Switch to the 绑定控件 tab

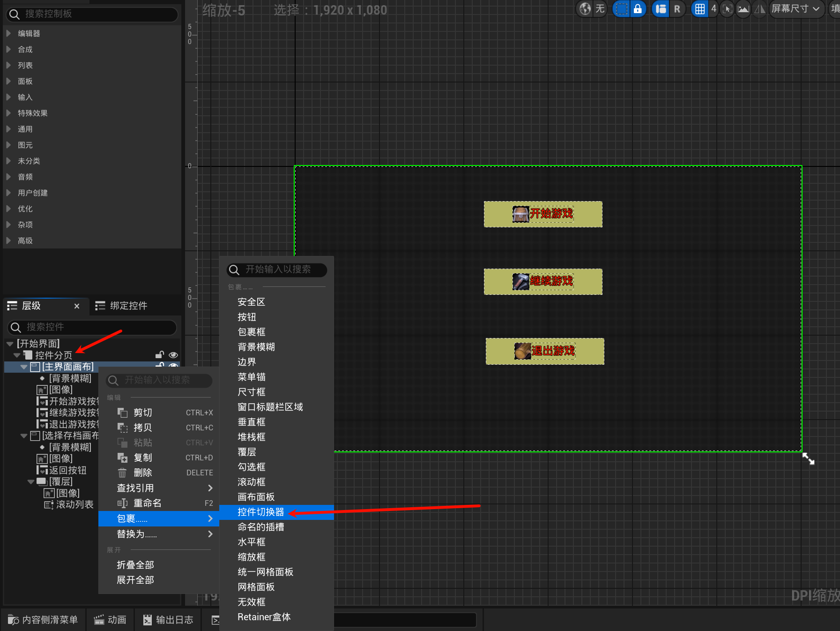click(x=122, y=306)
